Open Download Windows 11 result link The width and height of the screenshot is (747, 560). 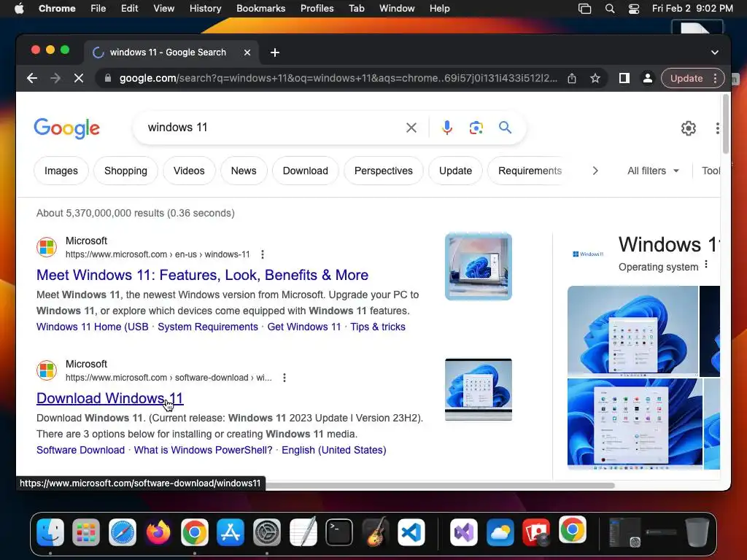110,398
